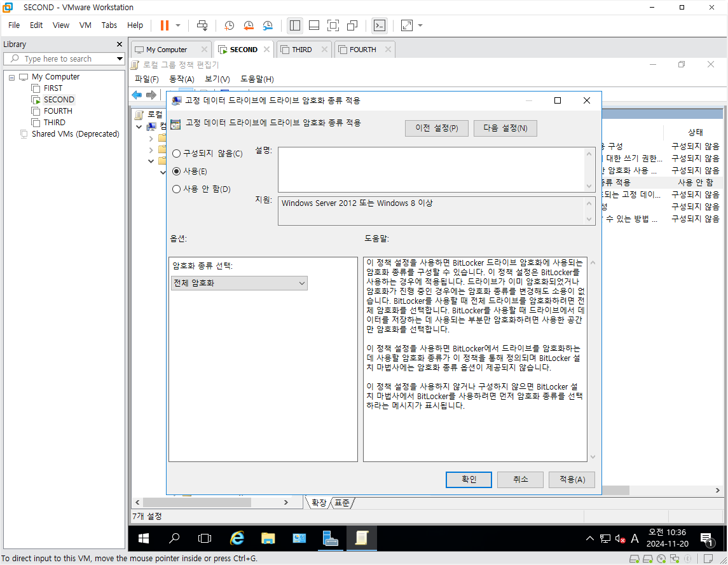Screen dimensions: 728x565
Task: Switch to the 확장 tab at bottom
Action: [x=319, y=503]
